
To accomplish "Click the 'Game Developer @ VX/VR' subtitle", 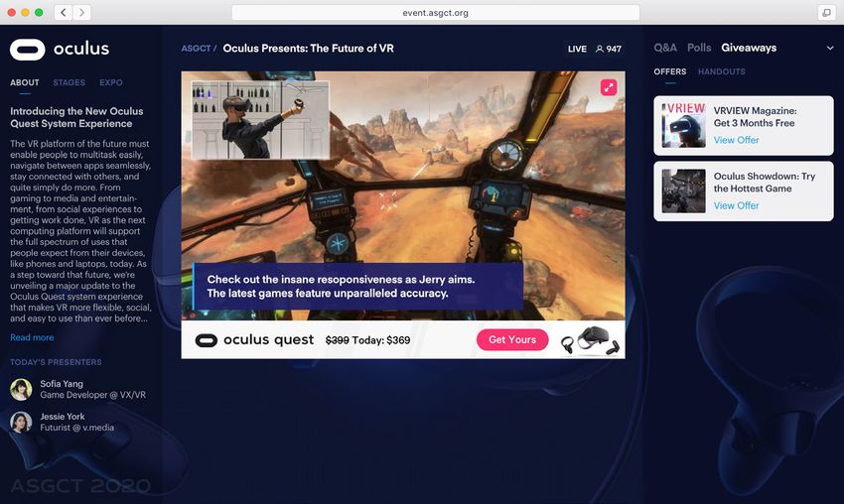I will coord(92,395).
